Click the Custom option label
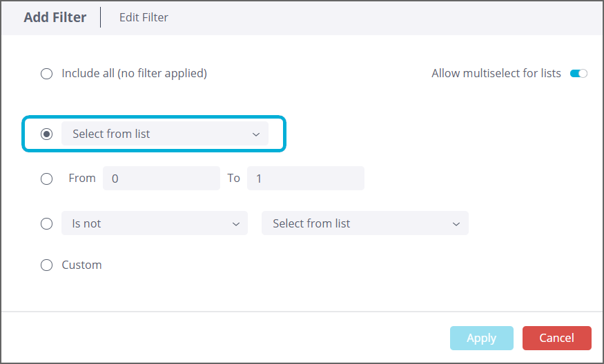The image size is (604, 364). pos(81,265)
